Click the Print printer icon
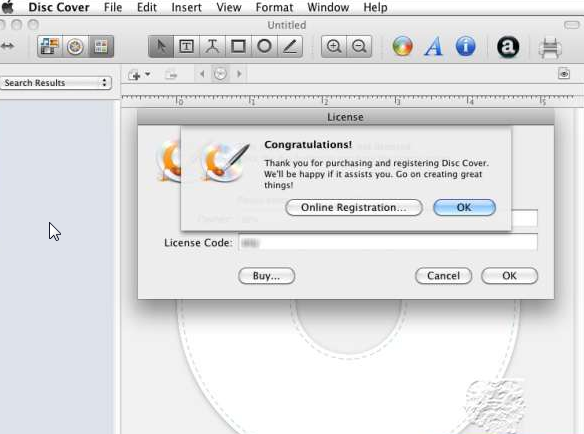The width and height of the screenshot is (584, 434). click(550, 48)
